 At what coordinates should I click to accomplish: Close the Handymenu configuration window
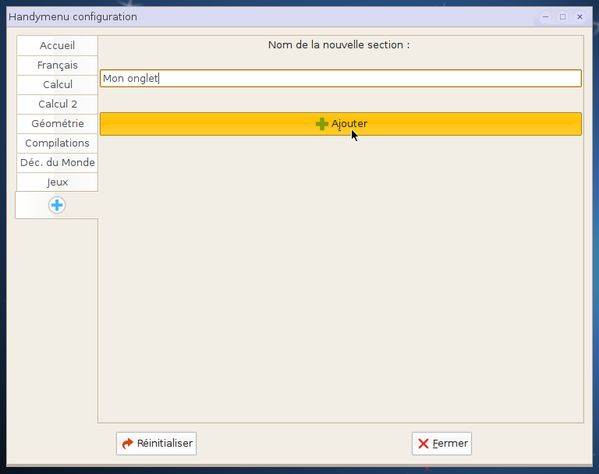point(580,17)
